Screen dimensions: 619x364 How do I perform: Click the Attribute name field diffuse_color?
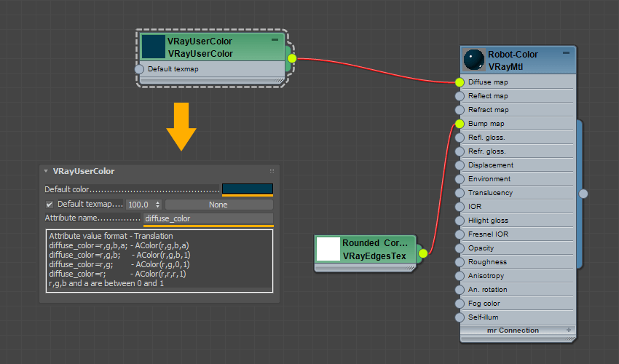click(208, 218)
